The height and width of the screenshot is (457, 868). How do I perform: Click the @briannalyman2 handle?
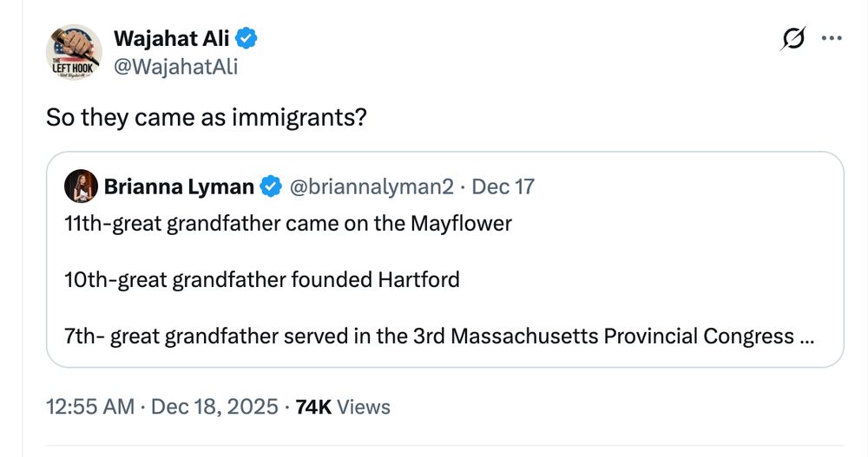tap(371, 186)
